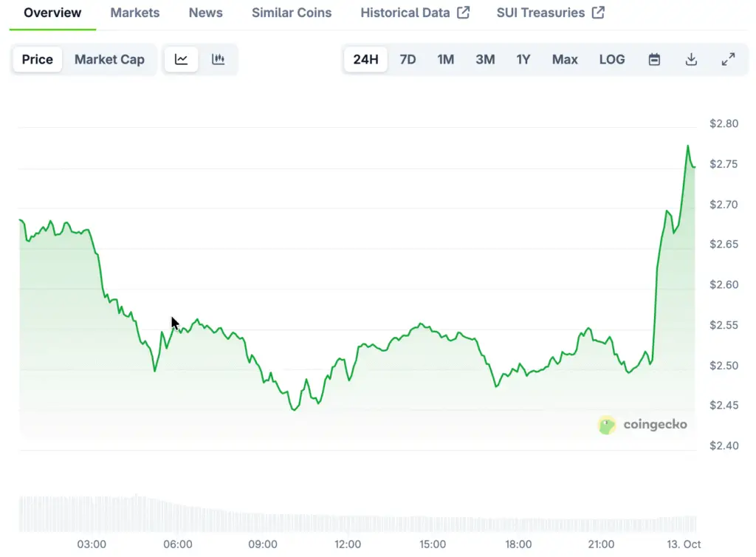This screenshot has height=557, width=756.
Task: Click the external link icon beside SUI Treasuries
Action: [599, 13]
